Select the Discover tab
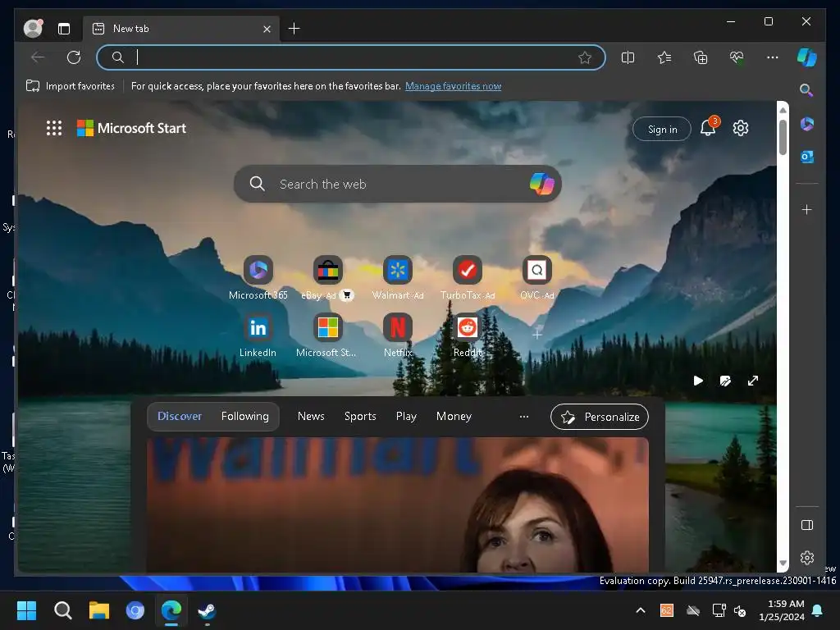This screenshot has width=840, height=630. 180,416
